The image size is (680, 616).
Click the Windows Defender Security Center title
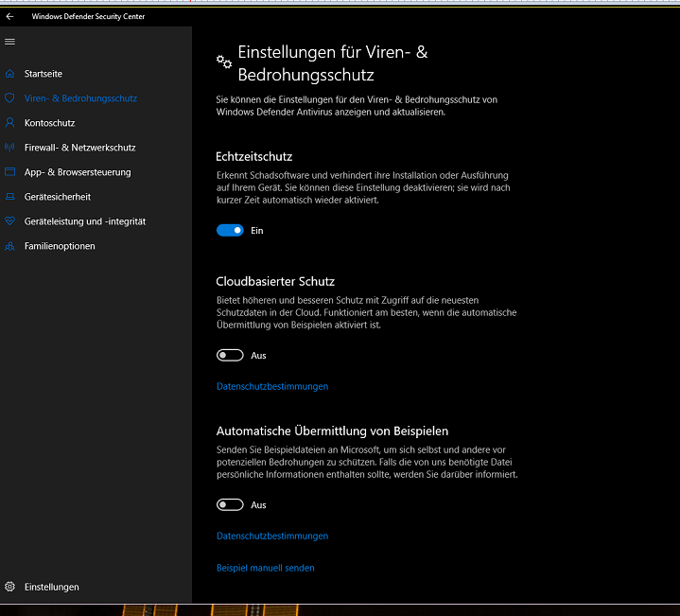[x=88, y=16]
